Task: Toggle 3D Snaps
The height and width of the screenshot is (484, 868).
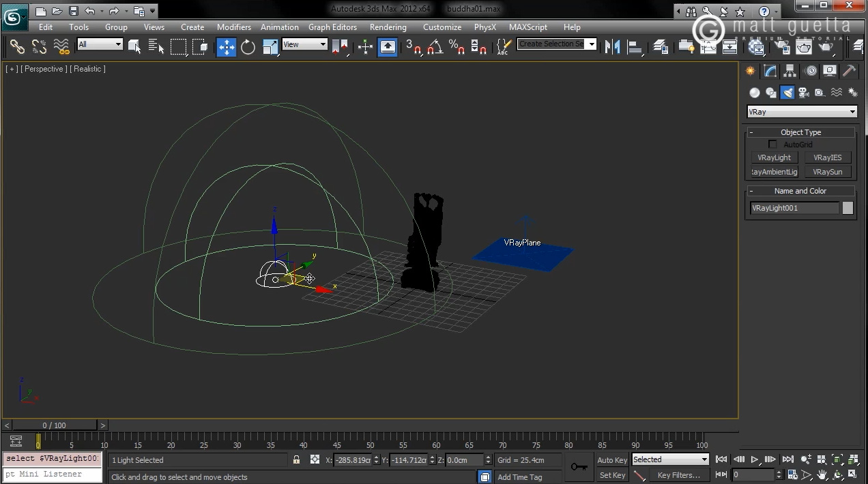Action: 413,46
